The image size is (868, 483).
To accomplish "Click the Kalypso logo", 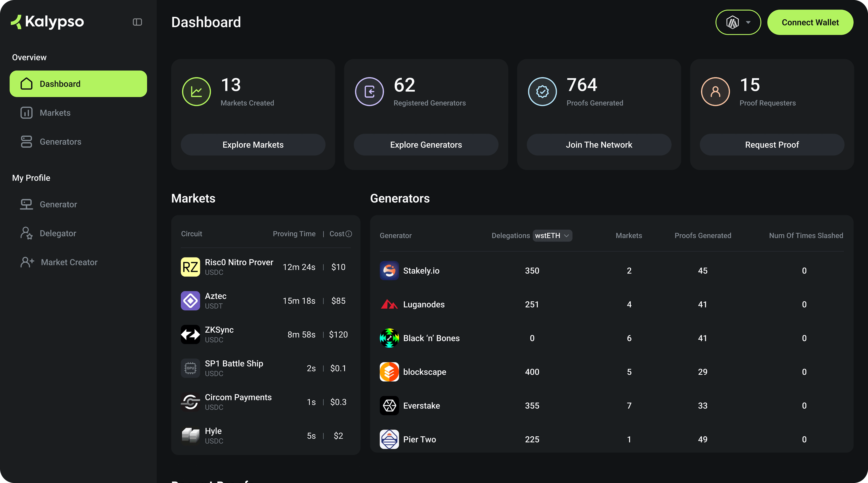I will tap(47, 22).
